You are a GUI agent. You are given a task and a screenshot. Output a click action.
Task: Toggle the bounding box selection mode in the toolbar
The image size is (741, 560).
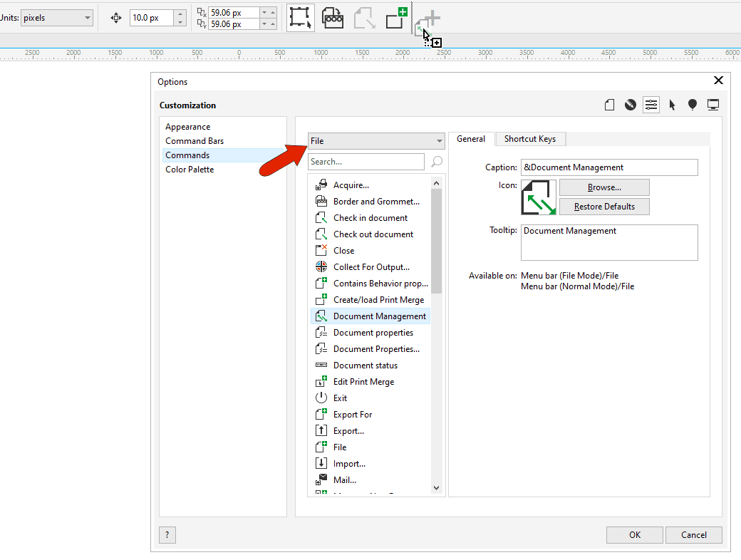[300, 17]
